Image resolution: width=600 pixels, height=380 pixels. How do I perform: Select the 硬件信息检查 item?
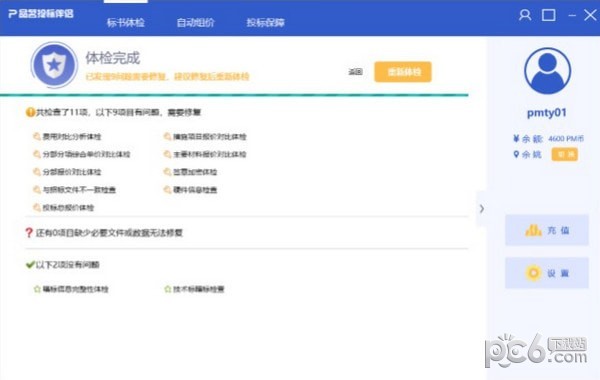(x=195, y=189)
